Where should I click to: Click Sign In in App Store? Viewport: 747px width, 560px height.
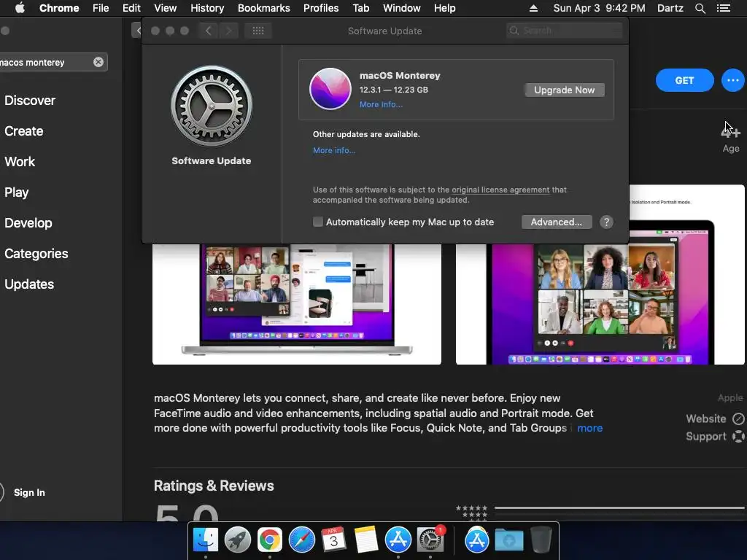coord(29,492)
